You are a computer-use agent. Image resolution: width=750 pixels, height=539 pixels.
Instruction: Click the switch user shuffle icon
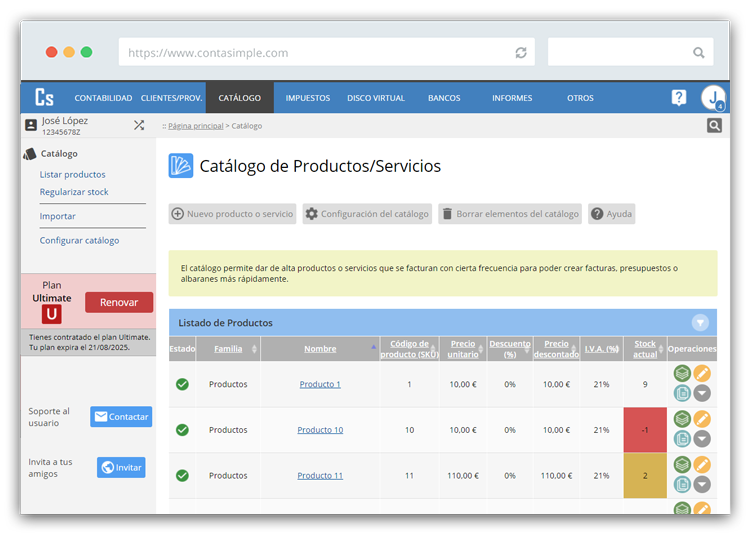click(139, 125)
